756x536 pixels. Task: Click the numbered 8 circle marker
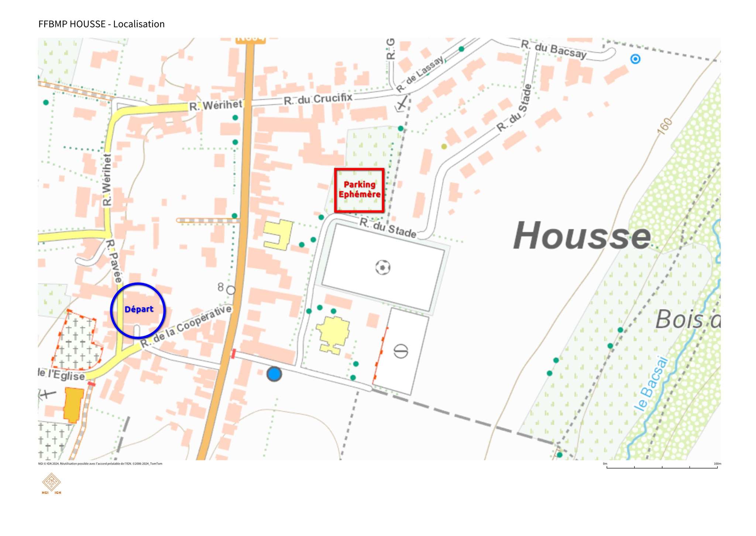(231, 290)
